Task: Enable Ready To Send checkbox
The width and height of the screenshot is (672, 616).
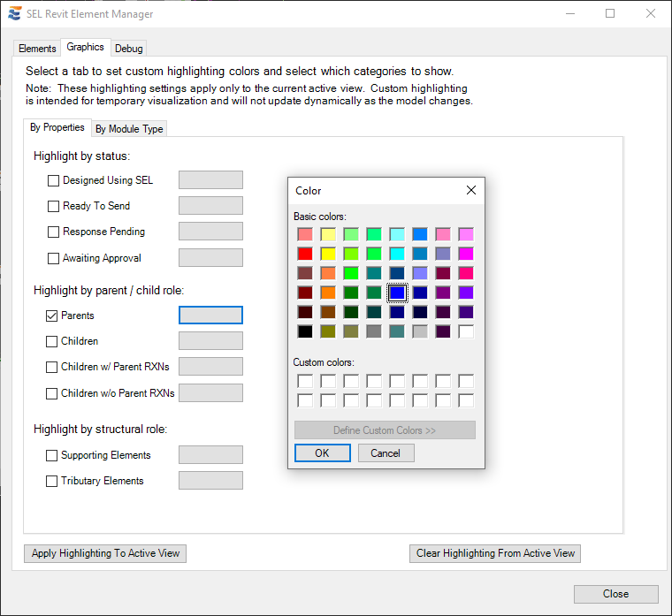Action: click(x=53, y=206)
